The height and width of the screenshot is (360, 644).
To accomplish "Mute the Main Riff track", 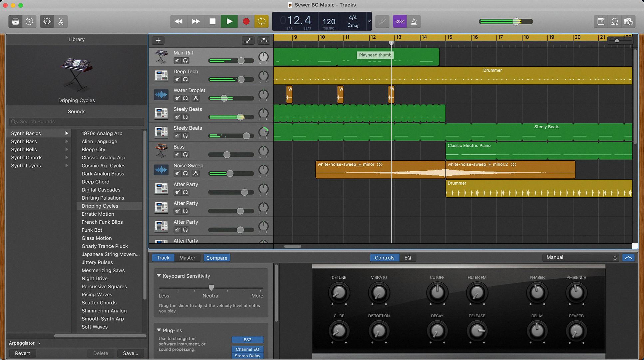I will [177, 61].
